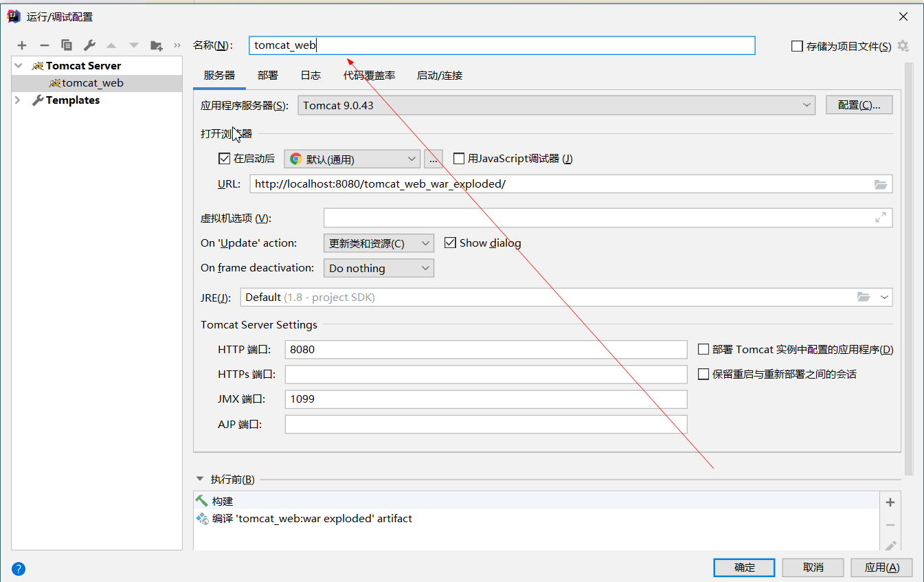Click the HTTP 端口 field
924x582 pixels.
[x=486, y=349]
